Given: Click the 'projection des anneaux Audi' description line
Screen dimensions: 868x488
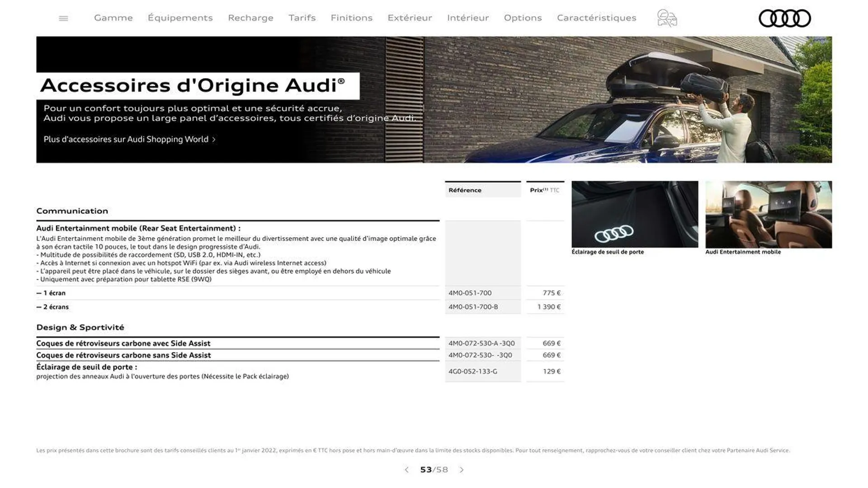Looking at the screenshot, I should (x=163, y=376).
